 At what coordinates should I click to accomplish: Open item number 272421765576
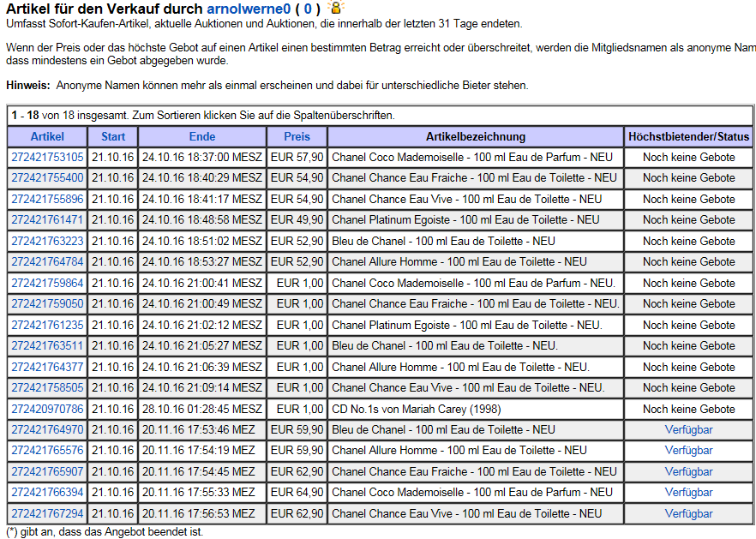(x=47, y=450)
